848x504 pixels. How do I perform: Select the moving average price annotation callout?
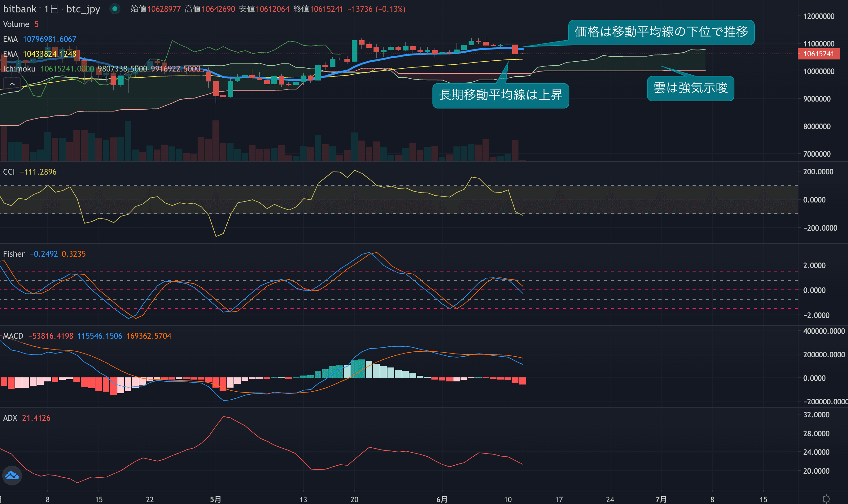coord(661,32)
